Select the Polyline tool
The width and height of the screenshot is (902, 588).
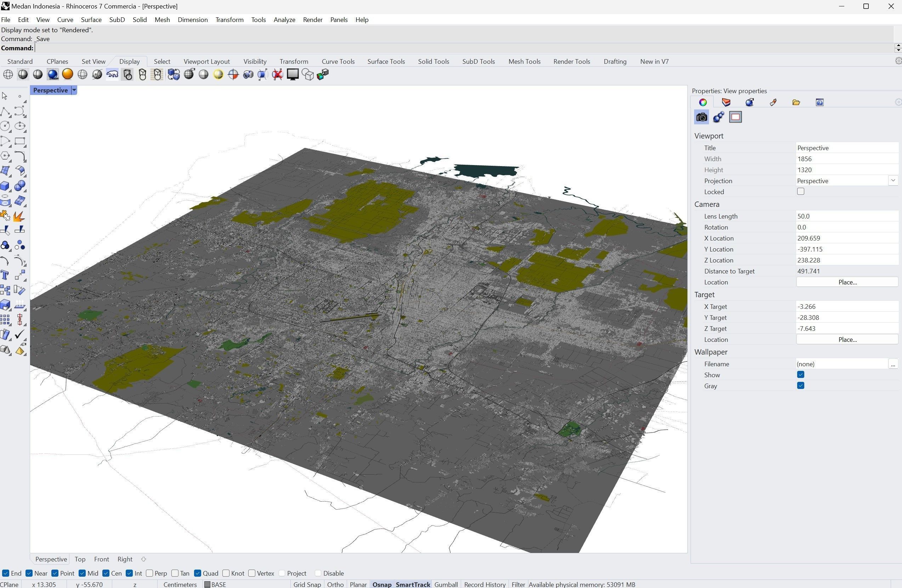click(x=5, y=112)
